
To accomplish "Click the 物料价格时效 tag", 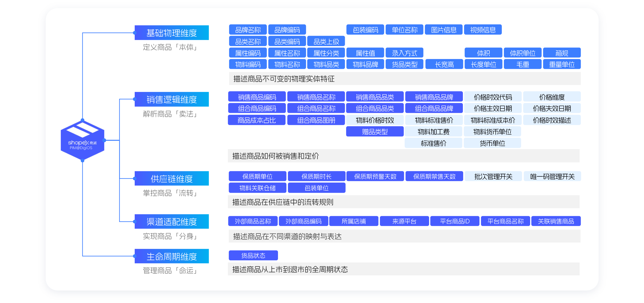I will click(x=375, y=120).
